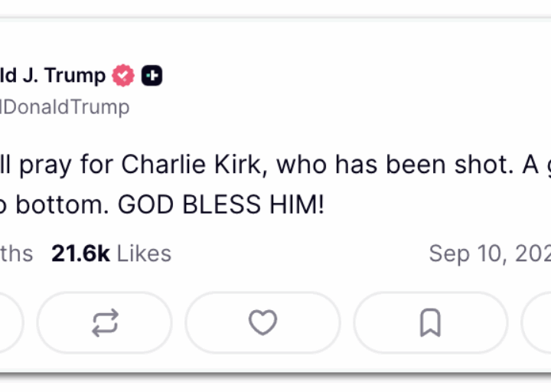Click the black plus badge beside name
551x392 pixels.
(x=152, y=76)
